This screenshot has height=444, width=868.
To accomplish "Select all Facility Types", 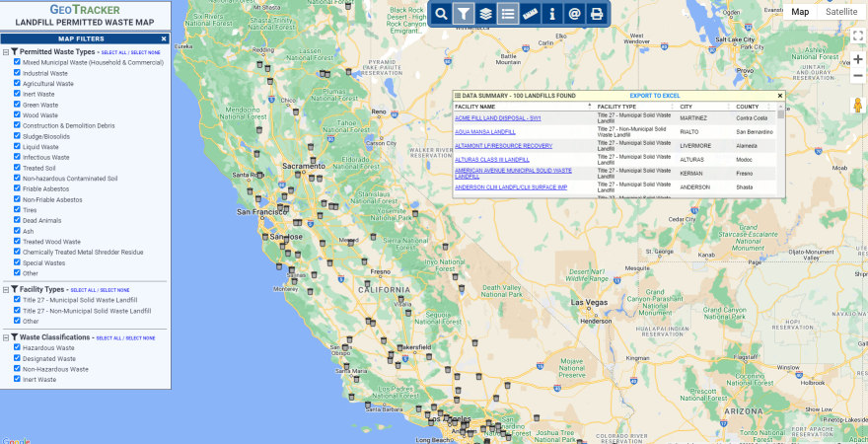I will 83,290.
